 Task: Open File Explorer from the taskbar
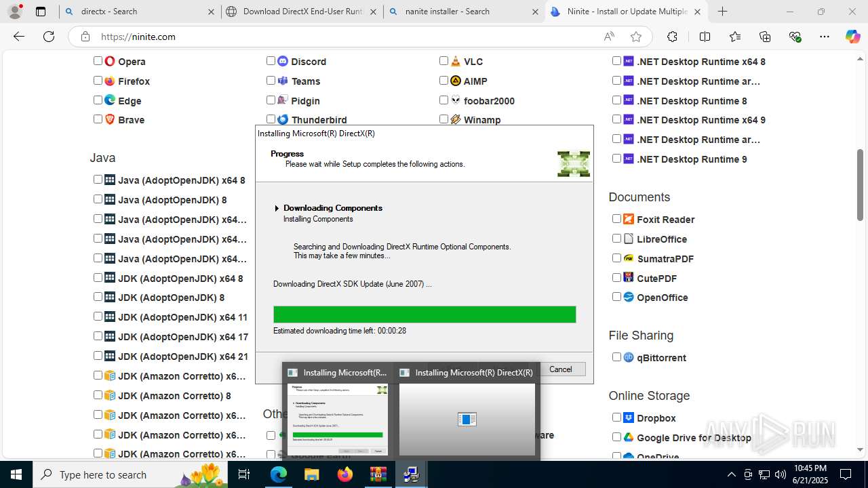pyautogui.click(x=311, y=474)
